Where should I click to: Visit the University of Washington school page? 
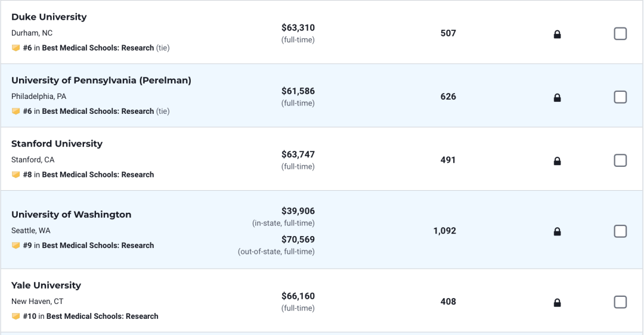click(x=71, y=215)
